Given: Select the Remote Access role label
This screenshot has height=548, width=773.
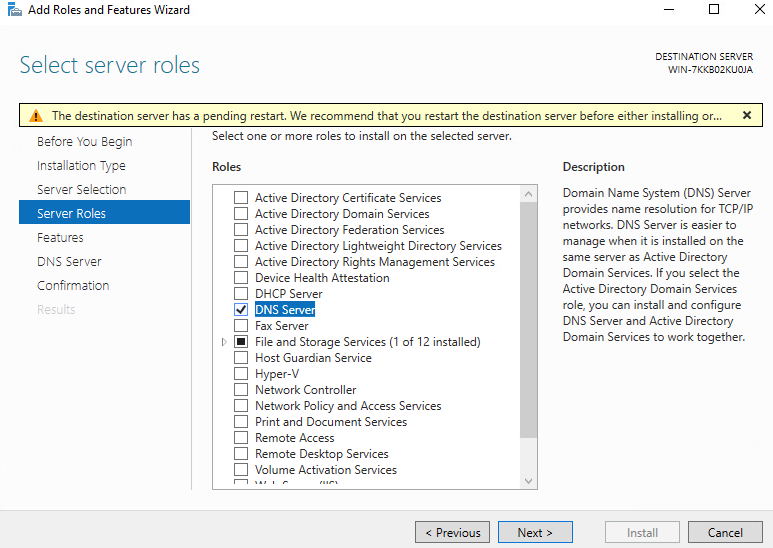Looking at the screenshot, I should (295, 438).
